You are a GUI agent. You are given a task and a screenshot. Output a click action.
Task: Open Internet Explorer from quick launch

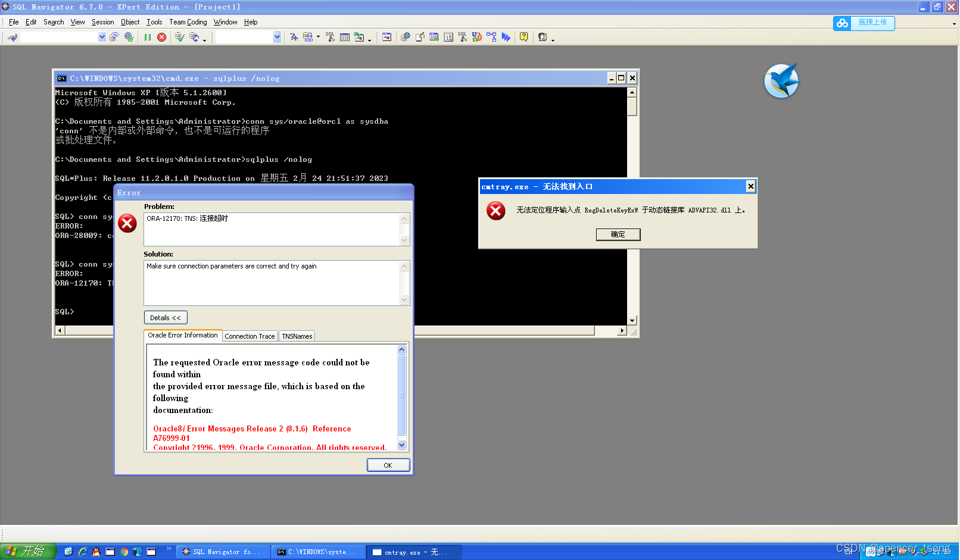coord(82,552)
